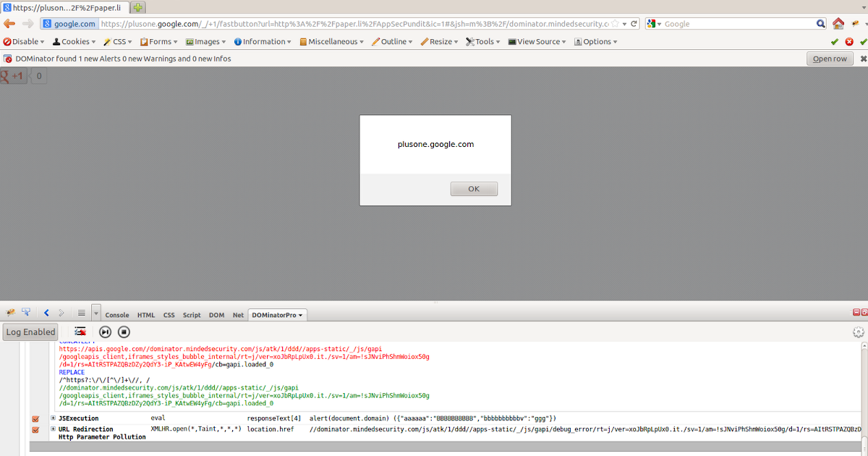
Task: Click the URL address bar field
Action: 354,24
